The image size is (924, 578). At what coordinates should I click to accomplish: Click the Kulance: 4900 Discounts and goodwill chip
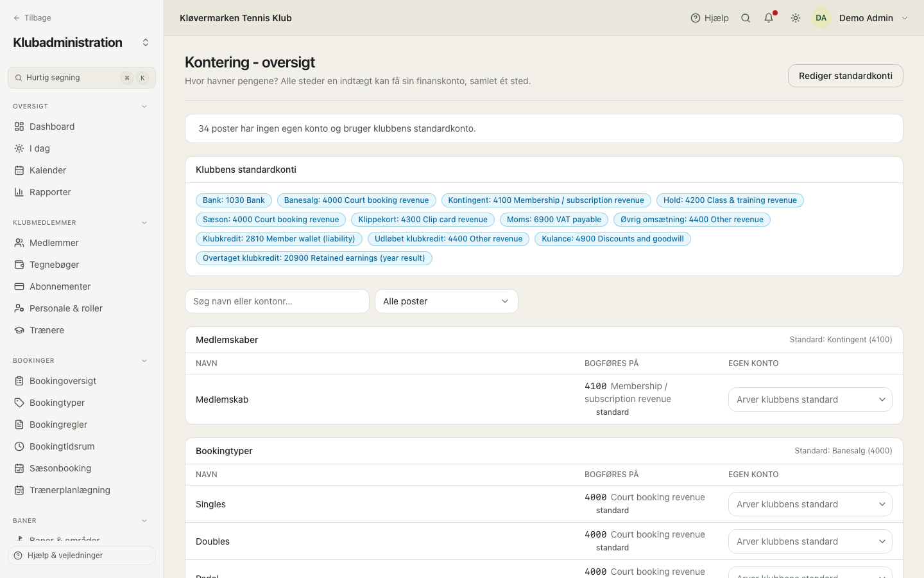point(613,239)
